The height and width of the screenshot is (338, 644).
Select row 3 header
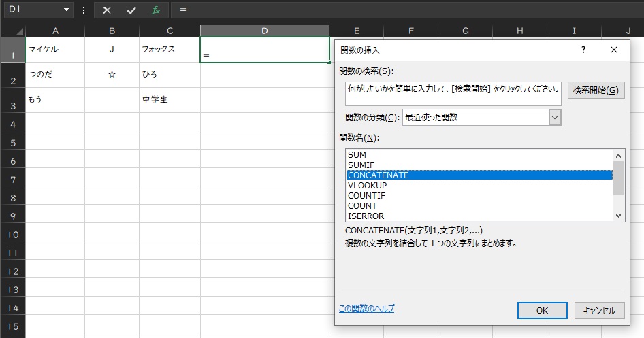tap(13, 100)
